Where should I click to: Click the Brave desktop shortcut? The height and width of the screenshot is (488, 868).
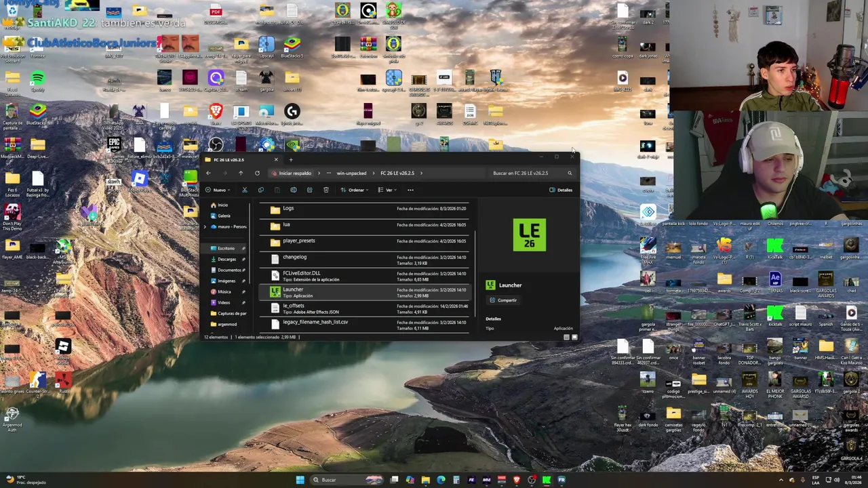(x=216, y=114)
